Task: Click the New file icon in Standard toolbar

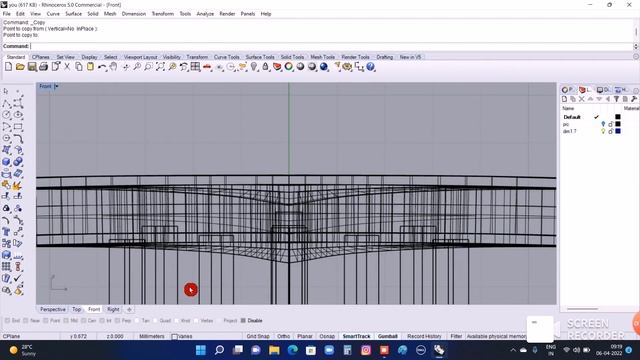Action: (x=8, y=67)
